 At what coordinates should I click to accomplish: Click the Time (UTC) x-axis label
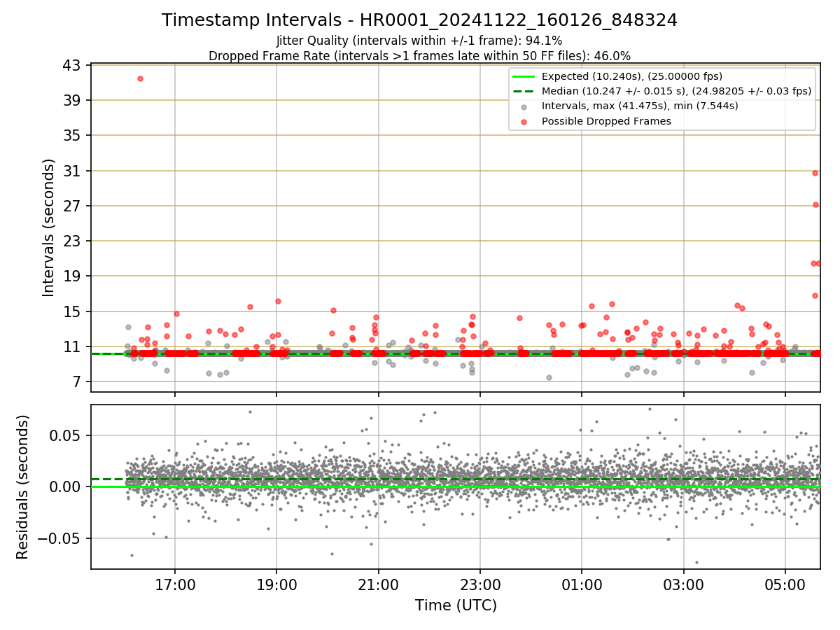click(456, 605)
